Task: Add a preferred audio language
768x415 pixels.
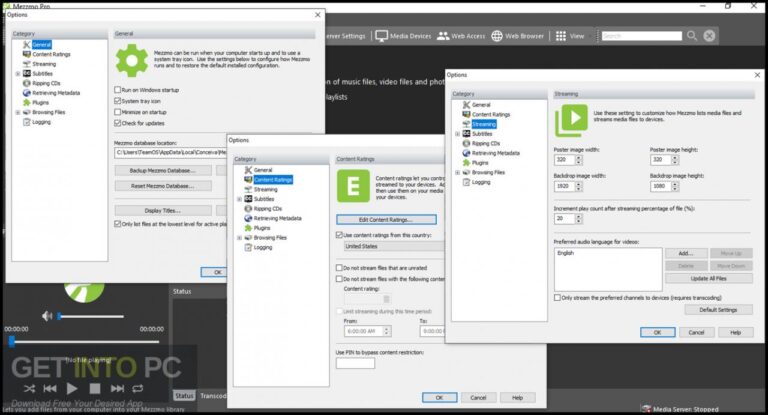Action: 686,253
